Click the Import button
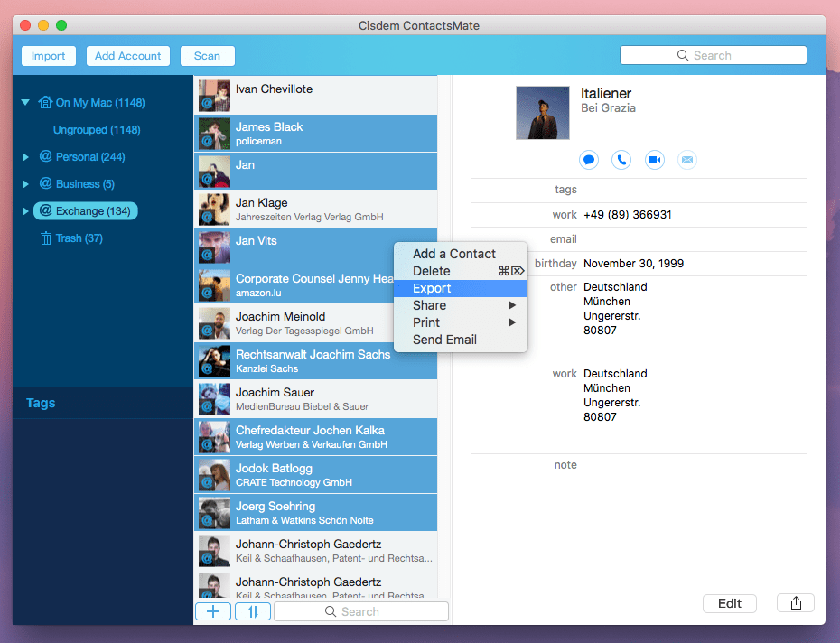The height and width of the screenshot is (643, 840). tap(49, 56)
